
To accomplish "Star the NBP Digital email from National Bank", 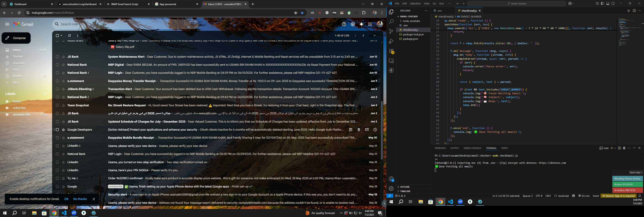I will (64, 65).
